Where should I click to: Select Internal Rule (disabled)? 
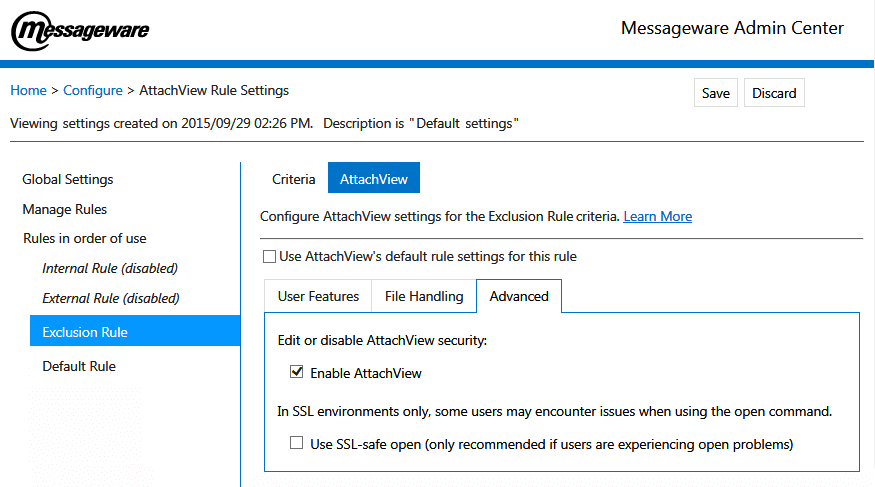coord(110,268)
